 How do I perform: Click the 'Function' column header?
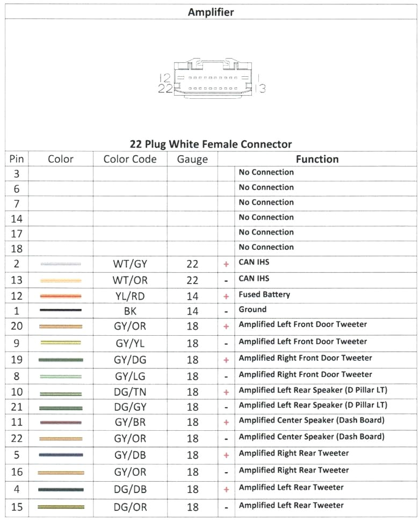(x=317, y=159)
